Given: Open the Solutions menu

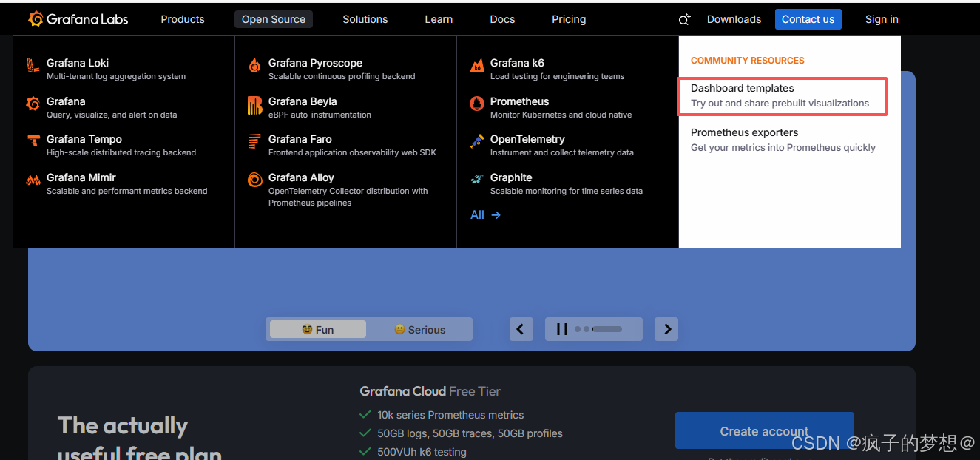Looking at the screenshot, I should click(x=365, y=19).
